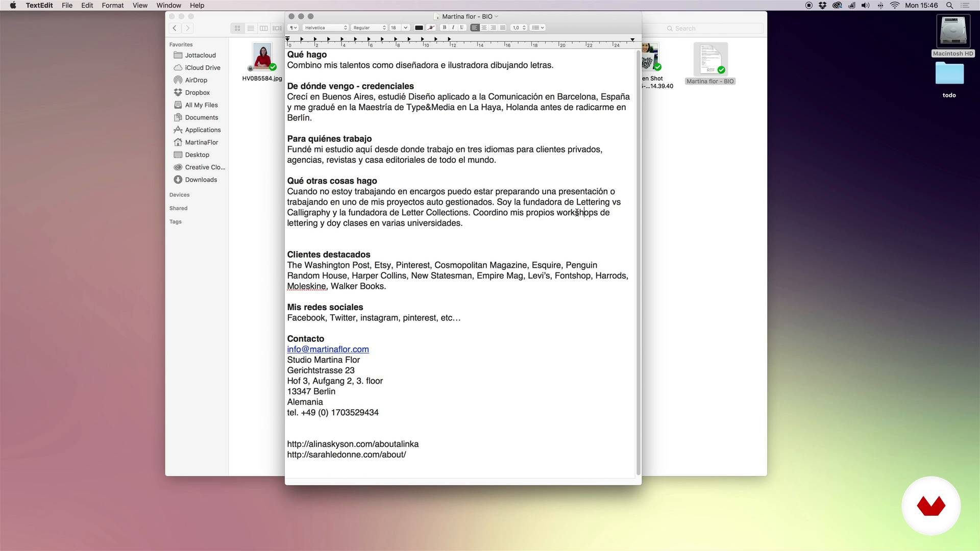Open the line spacing 1,0 dropdown
The height and width of the screenshot is (551, 980).
pos(519,28)
